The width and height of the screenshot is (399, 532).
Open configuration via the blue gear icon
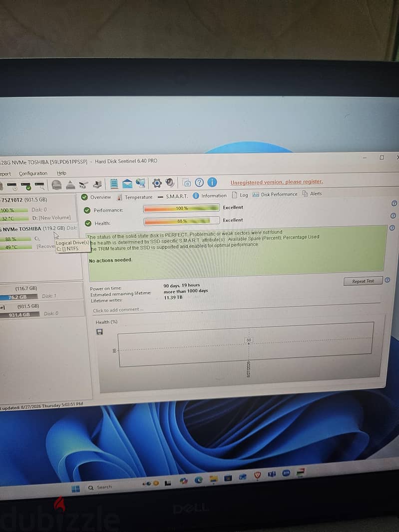[156, 183]
